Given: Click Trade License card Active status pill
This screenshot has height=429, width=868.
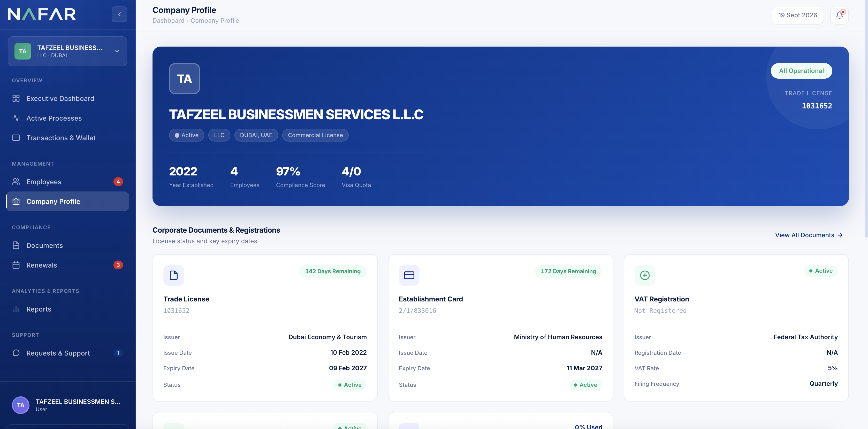Looking at the screenshot, I should tap(350, 385).
